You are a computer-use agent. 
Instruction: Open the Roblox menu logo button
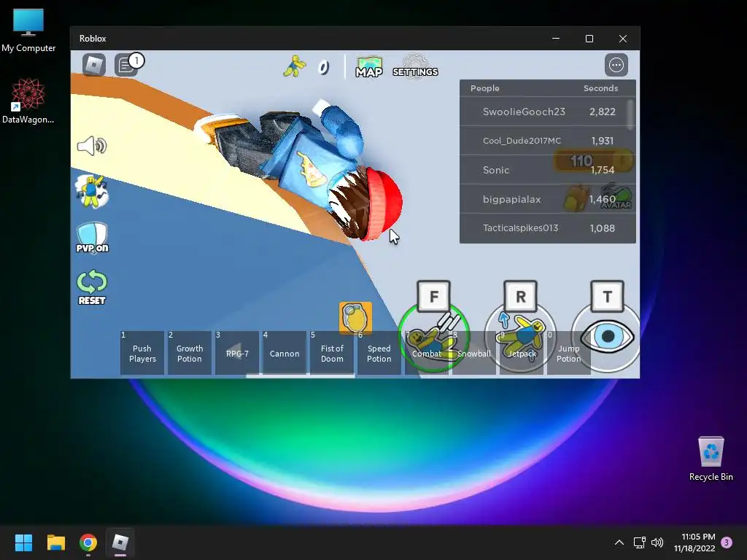(94, 65)
